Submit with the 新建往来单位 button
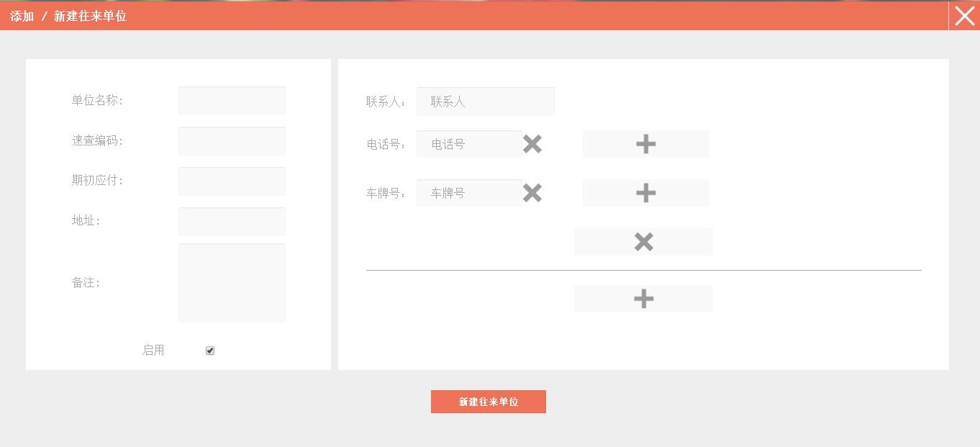 pos(488,402)
